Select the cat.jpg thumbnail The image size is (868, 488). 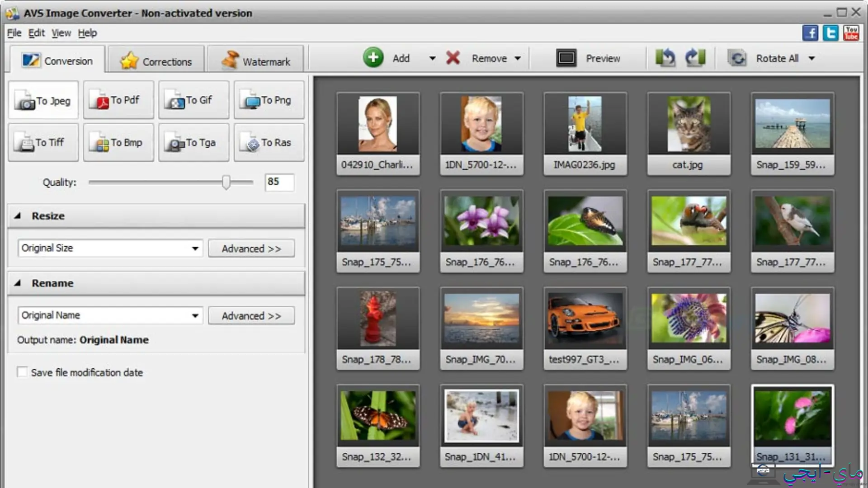pyautogui.click(x=689, y=134)
